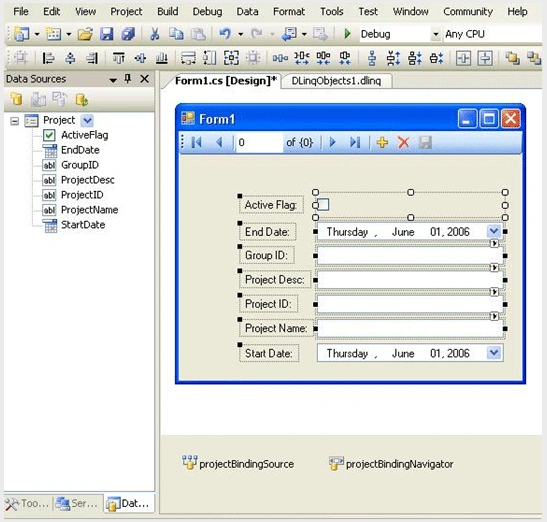
Task: Open End Date picker dropdown arrow
Action: click(x=494, y=231)
